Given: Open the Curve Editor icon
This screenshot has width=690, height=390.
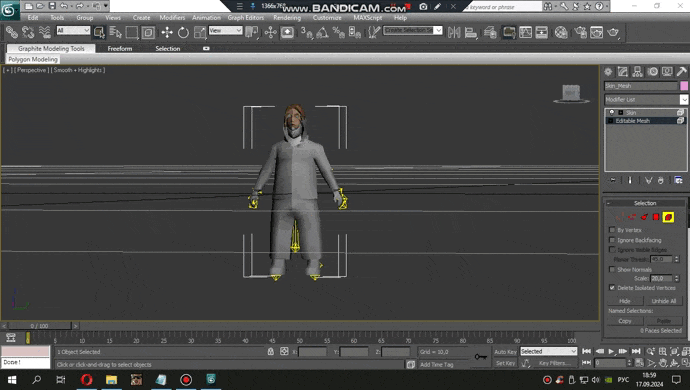Looking at the screenshot, I should pos(525,32).
